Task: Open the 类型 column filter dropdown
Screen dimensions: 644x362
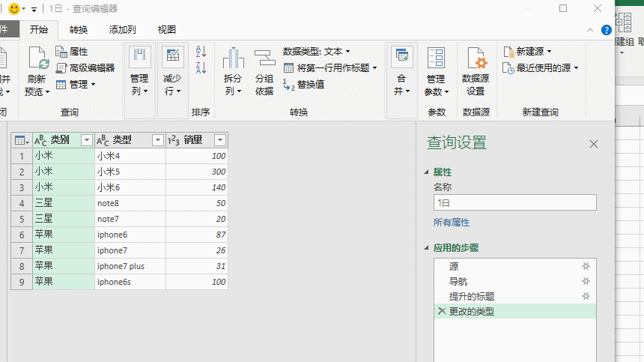Action: pos(158,140)
